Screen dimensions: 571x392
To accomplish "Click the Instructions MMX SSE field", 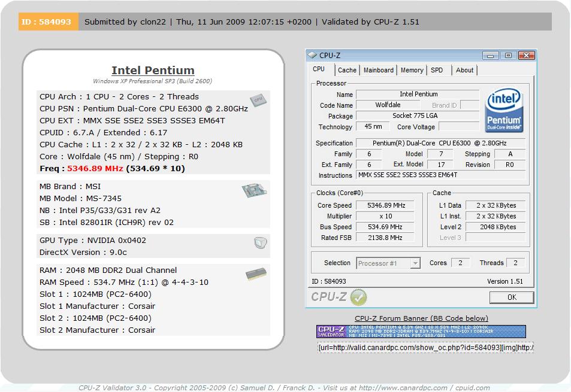I will 440,175.
